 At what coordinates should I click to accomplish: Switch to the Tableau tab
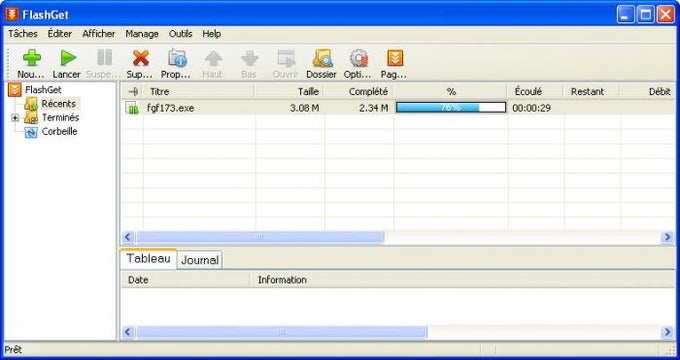pyautogui.click(x=148, y=259)
